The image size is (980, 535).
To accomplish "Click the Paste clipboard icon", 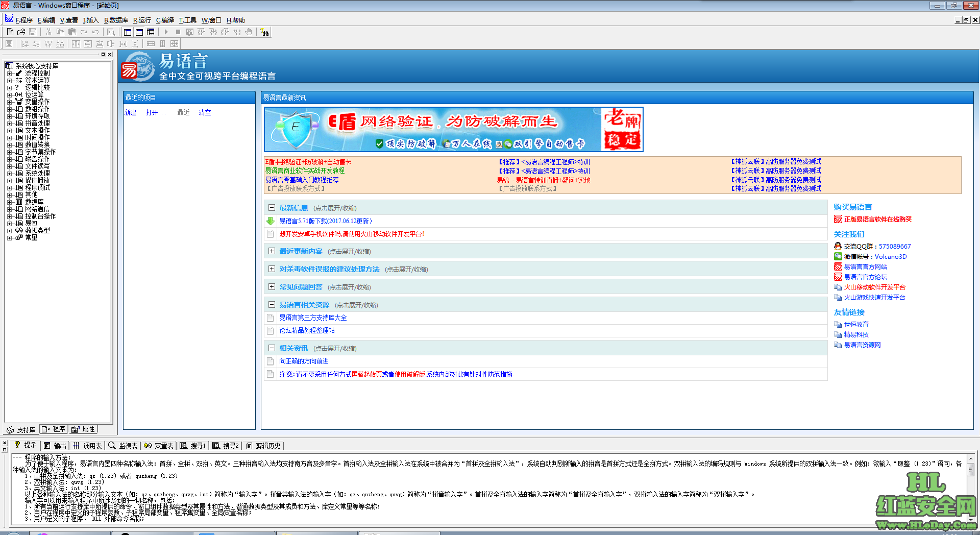I will [72, 32].
